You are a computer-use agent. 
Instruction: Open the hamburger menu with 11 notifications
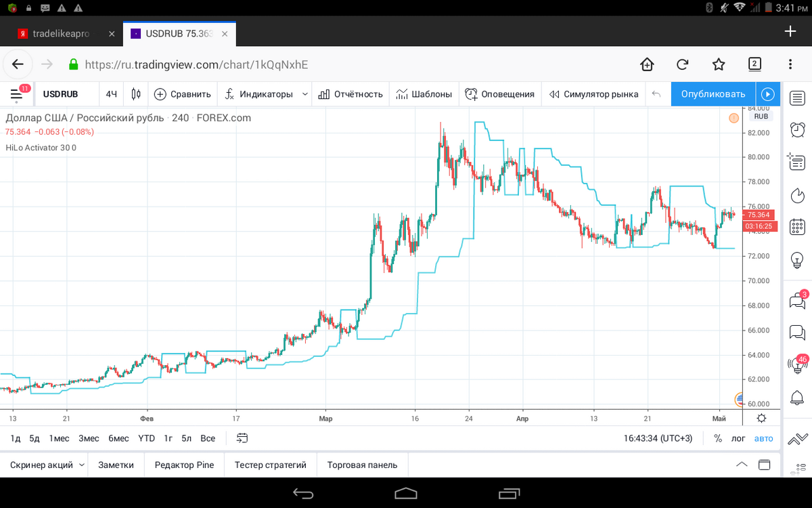(x=18, y=94)
